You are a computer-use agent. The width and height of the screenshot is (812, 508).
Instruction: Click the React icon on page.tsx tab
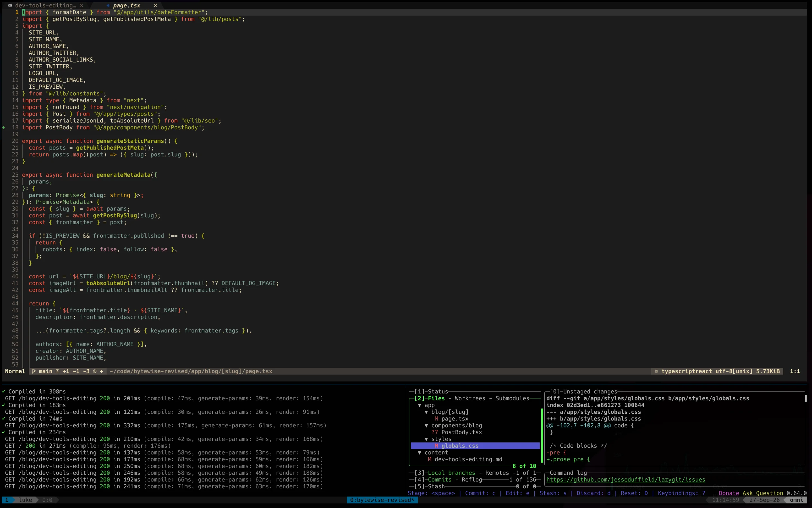point(108,5)
